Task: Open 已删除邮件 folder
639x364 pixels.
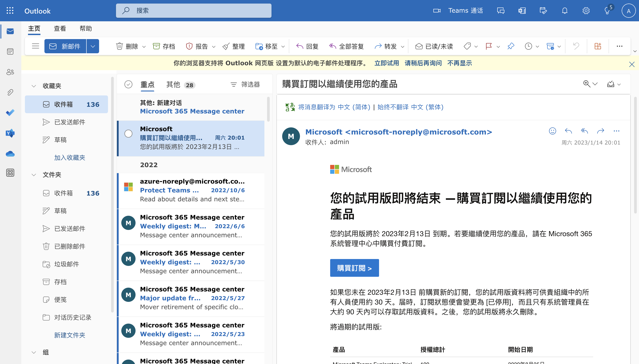Action: click(66, 246)
